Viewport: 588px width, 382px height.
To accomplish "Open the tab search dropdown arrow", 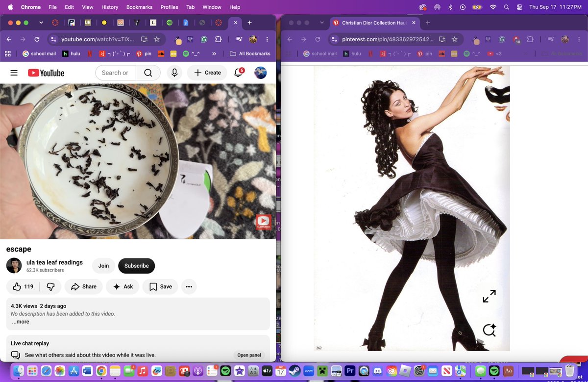I will point(41,23).
